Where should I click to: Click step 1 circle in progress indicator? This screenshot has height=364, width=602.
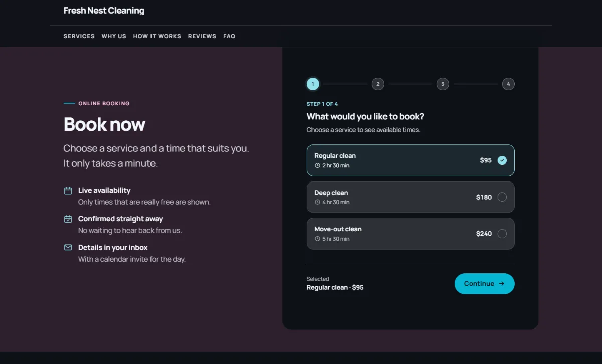tap(313, 84)
